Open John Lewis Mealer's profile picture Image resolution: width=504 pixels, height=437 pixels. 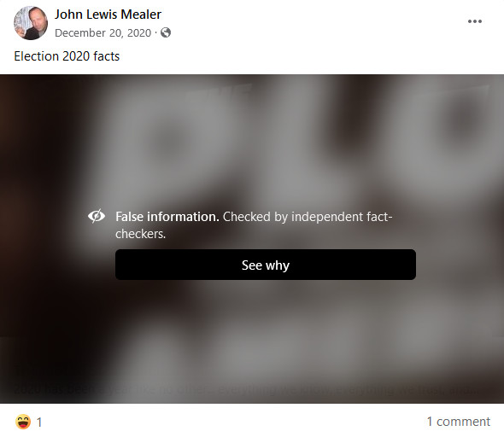(x=31, y=23)
